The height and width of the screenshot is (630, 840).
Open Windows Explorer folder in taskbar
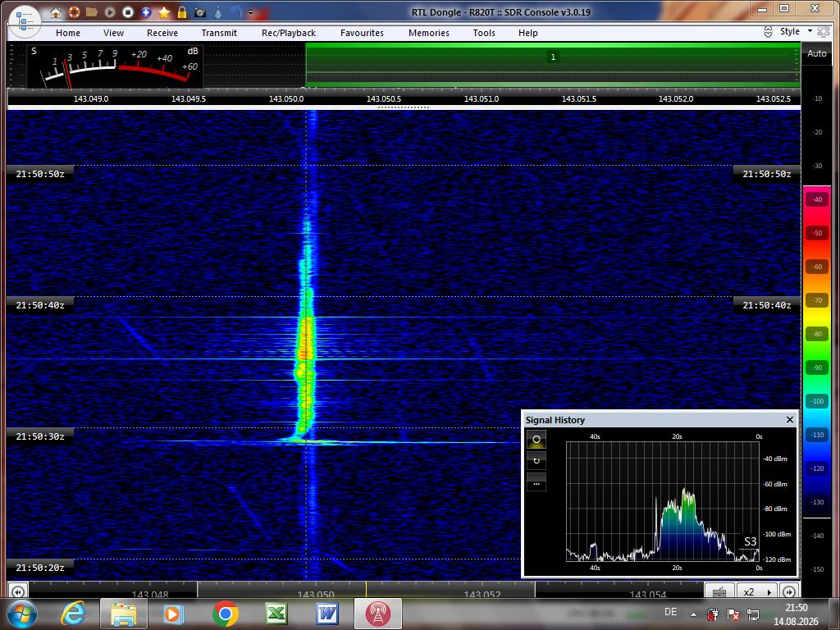[x=124, y=614]
